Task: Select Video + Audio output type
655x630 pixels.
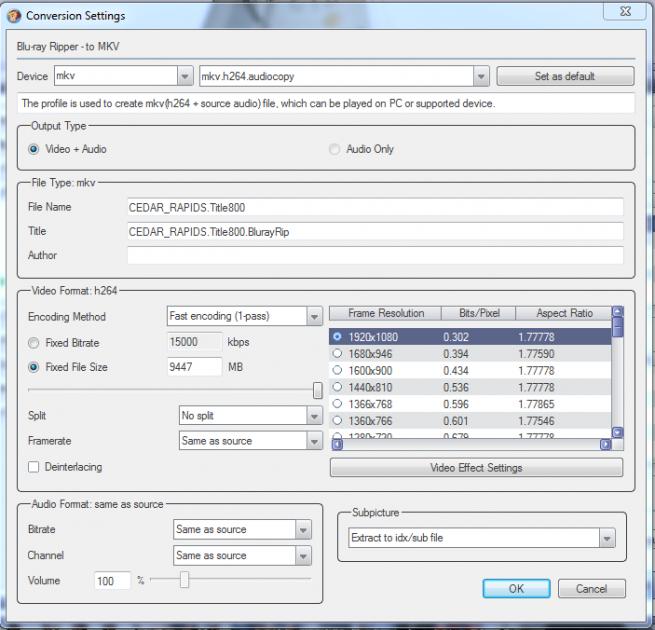Action: (34, 149)
